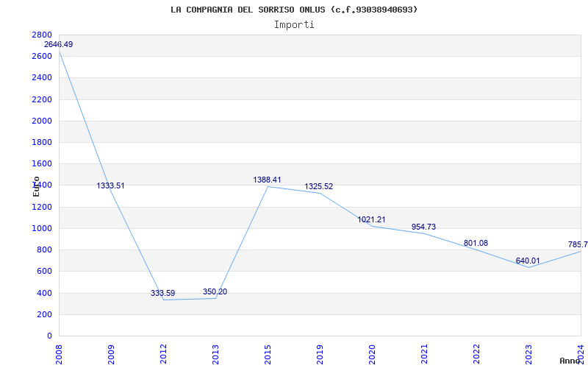Select the 1021.21 data label
Viewport: 588px width, 368px height.
[x=371, y=219]
